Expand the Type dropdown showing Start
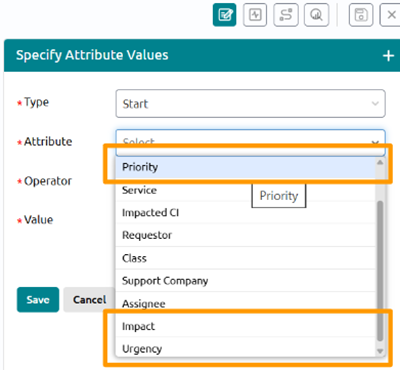 click(250, 103)
